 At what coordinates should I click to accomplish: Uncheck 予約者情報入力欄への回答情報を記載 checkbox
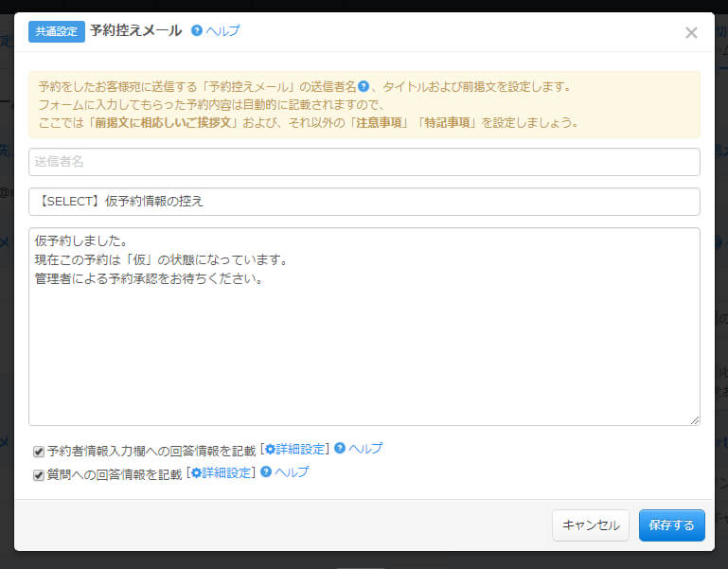(39, 452)
